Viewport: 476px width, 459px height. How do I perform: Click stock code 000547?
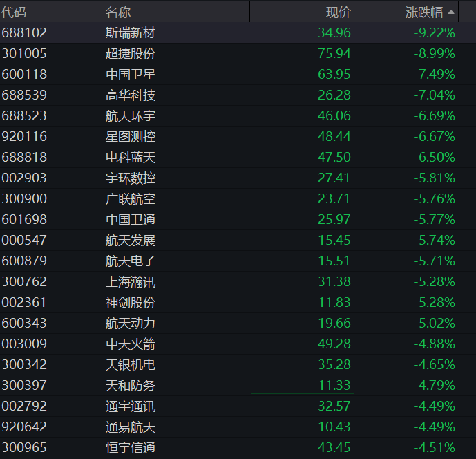pos(24,241)
